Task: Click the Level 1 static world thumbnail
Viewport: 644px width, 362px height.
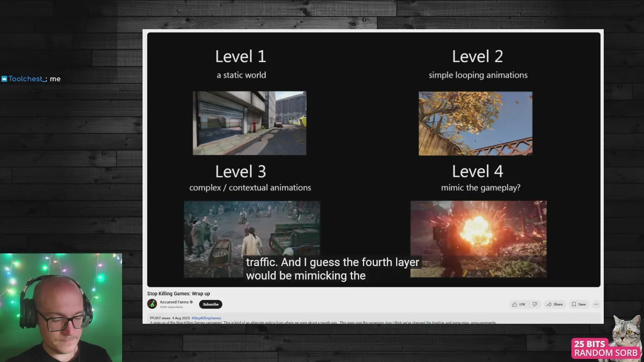Action: (x=250, y=123)
